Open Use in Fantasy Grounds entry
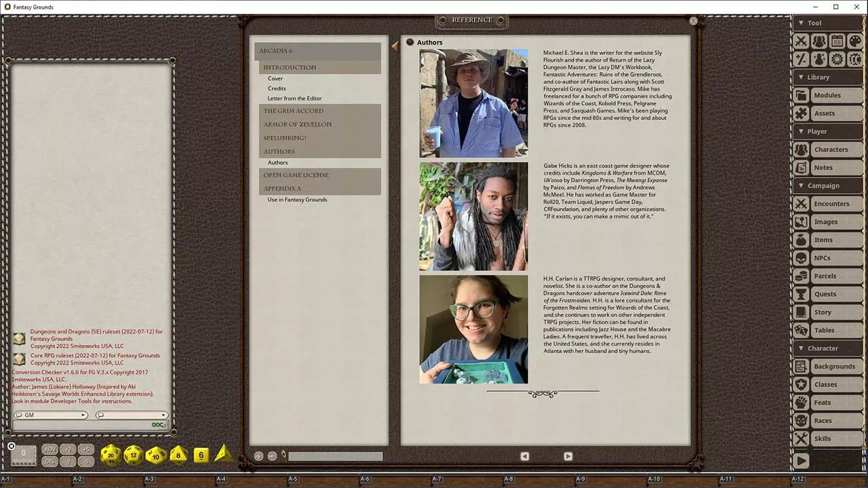This screenshot has height=488, width=868. pos(297,199)
